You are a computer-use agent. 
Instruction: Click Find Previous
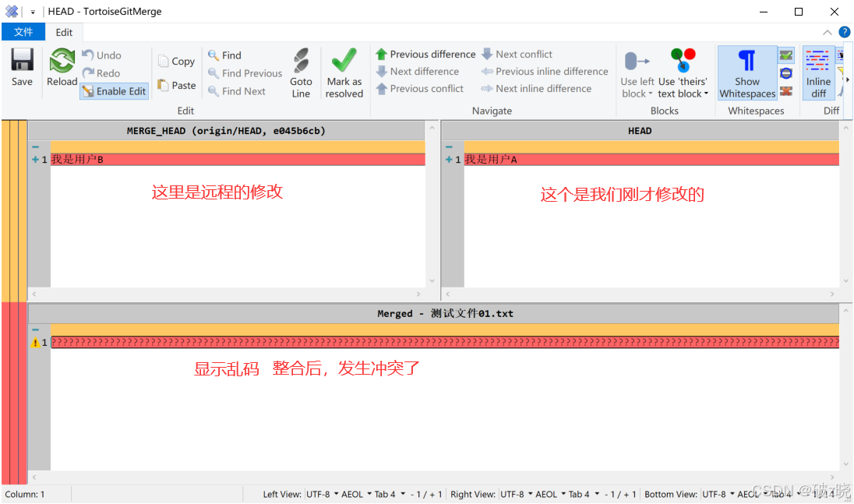coord(245,73)
